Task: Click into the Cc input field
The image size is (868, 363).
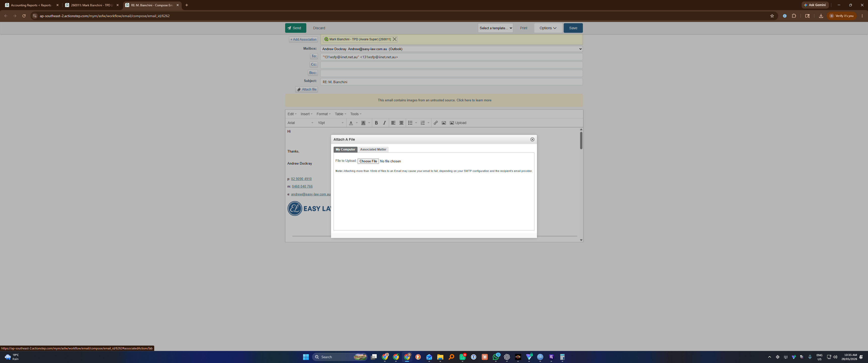Action: 451,65
